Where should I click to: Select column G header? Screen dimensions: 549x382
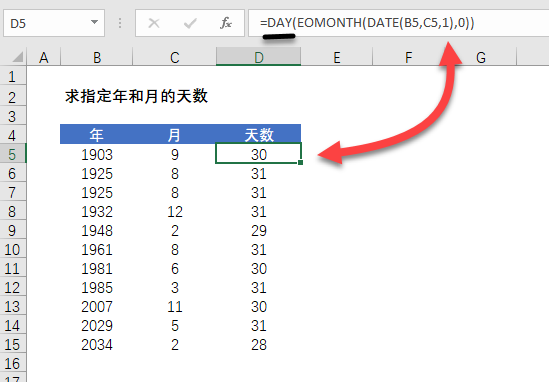pos(481,57)
